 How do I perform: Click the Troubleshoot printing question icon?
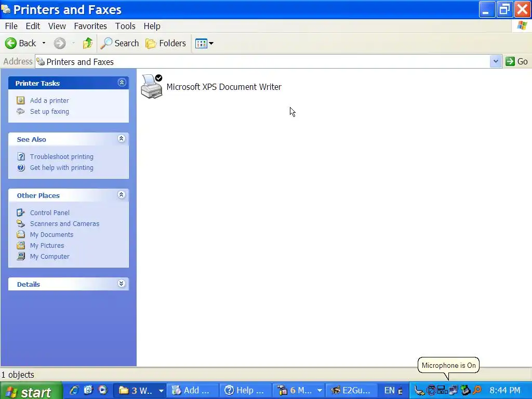[21, 156]
